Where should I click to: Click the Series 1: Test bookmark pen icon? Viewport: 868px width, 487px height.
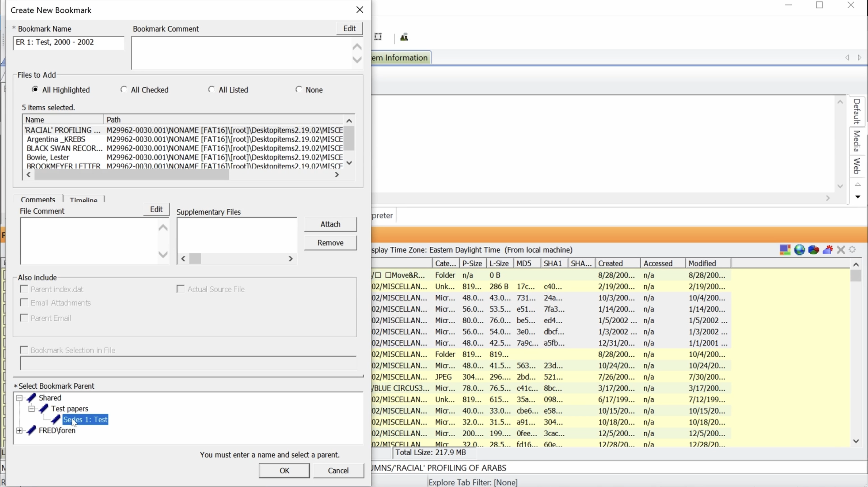56,419
